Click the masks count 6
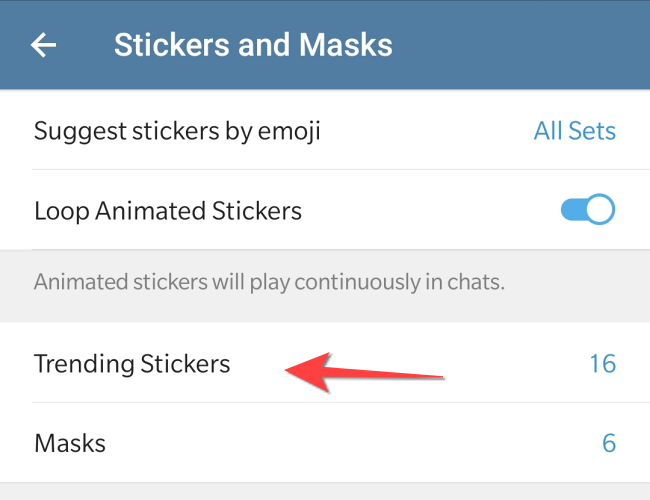The height and width of the screenshot is (500, 650). click(608, 443)
